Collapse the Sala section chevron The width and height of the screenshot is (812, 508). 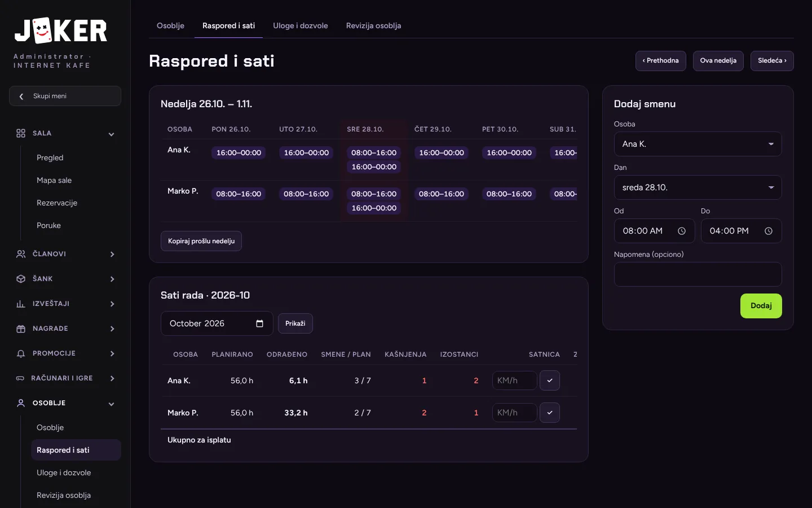[112, 134]
